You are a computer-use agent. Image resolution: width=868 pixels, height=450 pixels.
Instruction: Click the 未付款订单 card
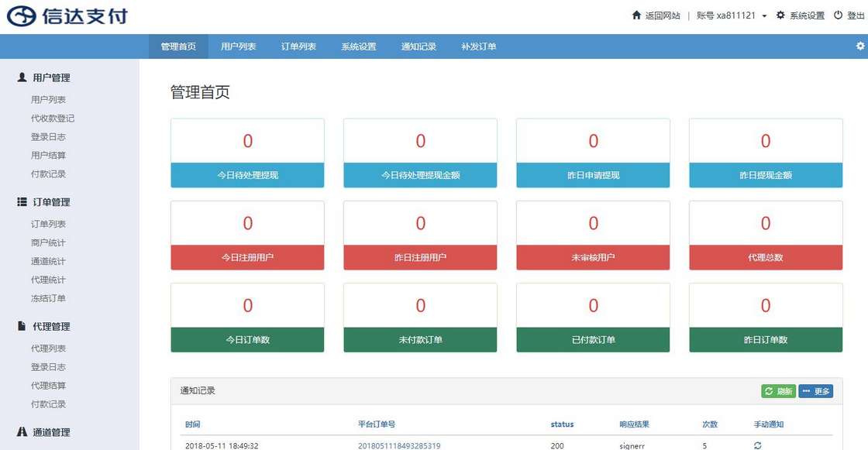pyautogui.click(x=420, y=318)
